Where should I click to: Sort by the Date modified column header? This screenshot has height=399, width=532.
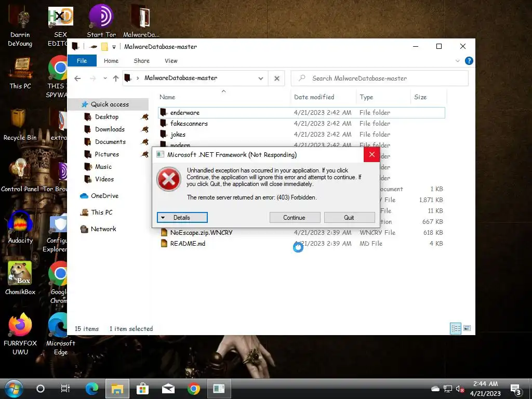click(x=314, y=97)
